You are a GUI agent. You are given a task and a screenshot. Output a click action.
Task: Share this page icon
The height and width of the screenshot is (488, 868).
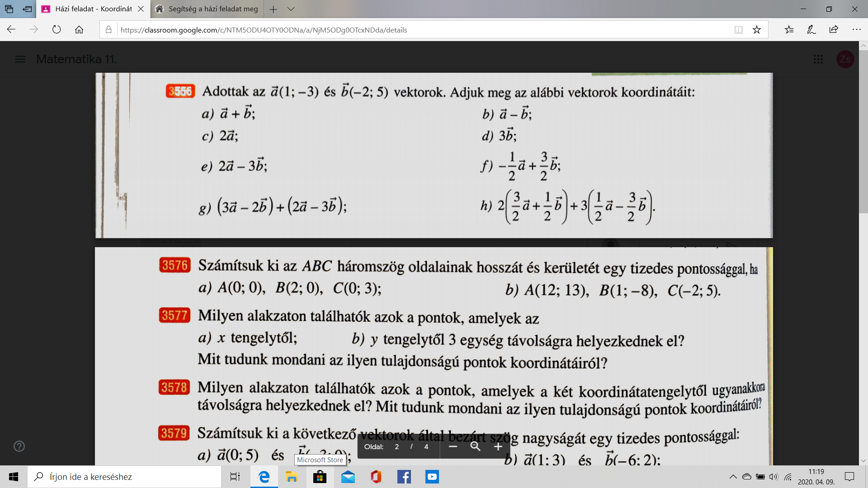834,30
